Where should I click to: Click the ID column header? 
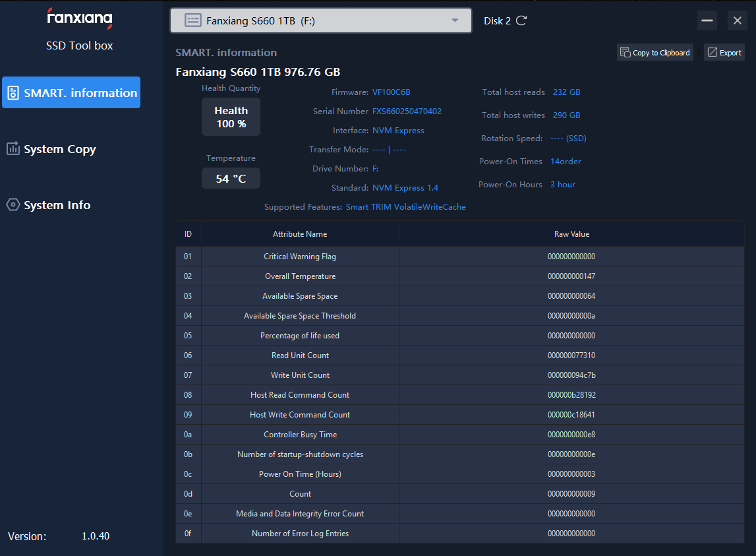click(x=188, y=234)
